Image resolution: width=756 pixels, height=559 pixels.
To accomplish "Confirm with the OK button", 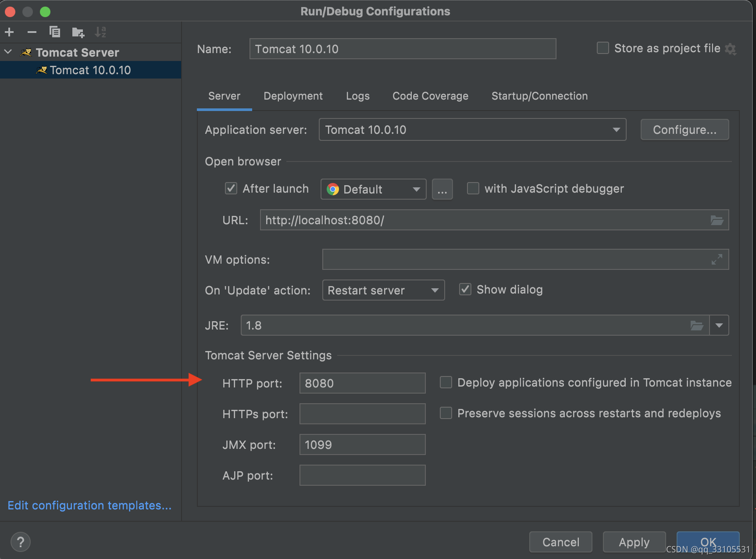I will pos(708,542).
